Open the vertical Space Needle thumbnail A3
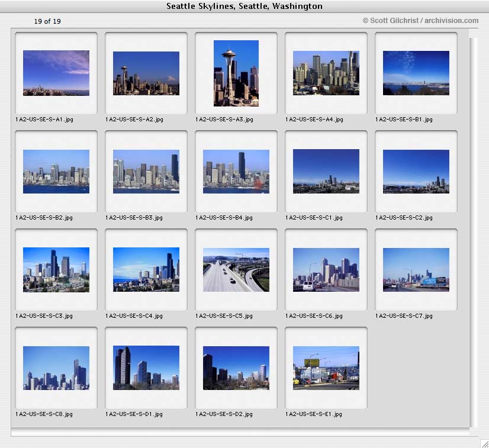The height and width of the screenshot is (448, 489). (x=236, y=73)
